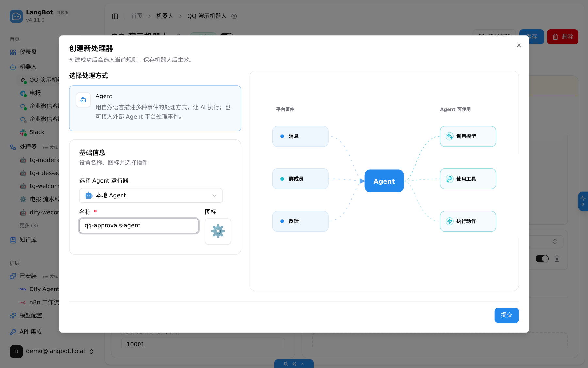This screenshot has height=368, width=588.
Task: Click the robot icon in Agent card
Action: tap(83, 100)
